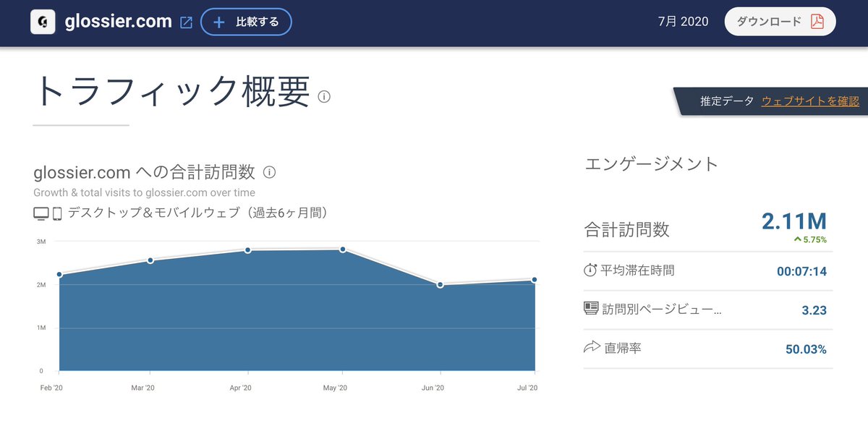Click the green upward arrow beside 5.75%
Viewport: 868px width, 426px height.
click(x=798, y=239)
